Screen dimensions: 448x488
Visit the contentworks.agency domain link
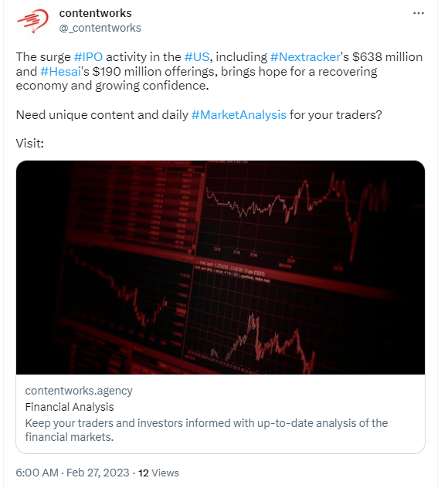pyautogui.click(x=79, y=391)
